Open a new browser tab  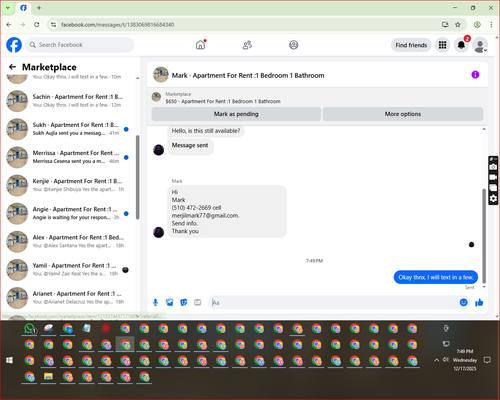click(39, 8)
